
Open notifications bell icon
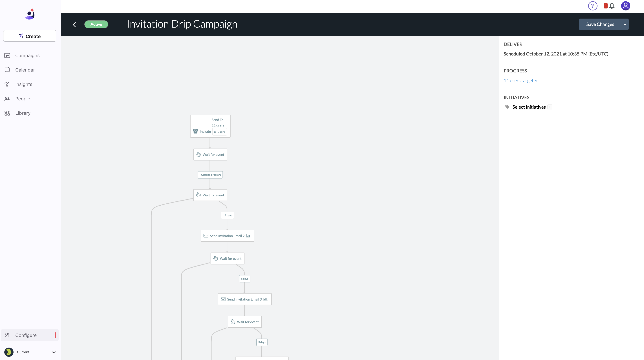[x=612, y=6]
